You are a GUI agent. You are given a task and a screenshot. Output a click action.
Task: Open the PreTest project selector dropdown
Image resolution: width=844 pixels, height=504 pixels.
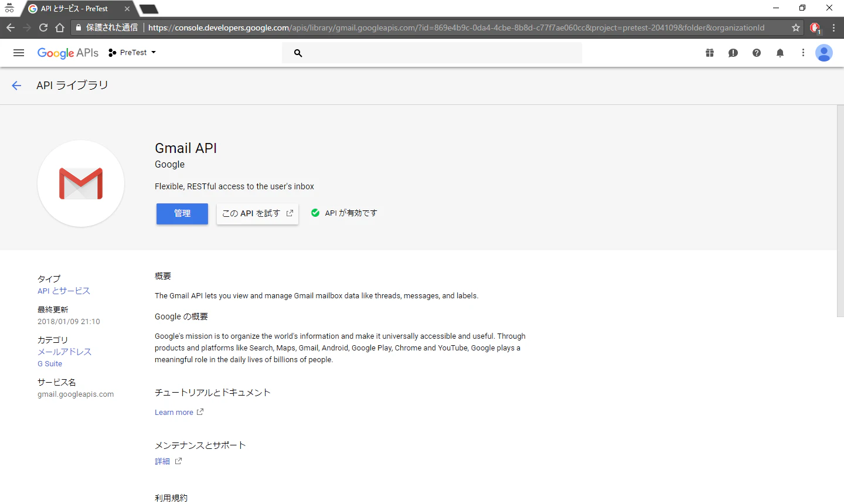click(132, 53)
